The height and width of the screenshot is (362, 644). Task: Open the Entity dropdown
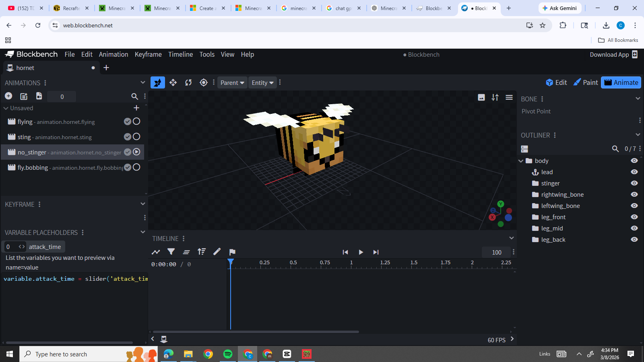pos(262,82)
